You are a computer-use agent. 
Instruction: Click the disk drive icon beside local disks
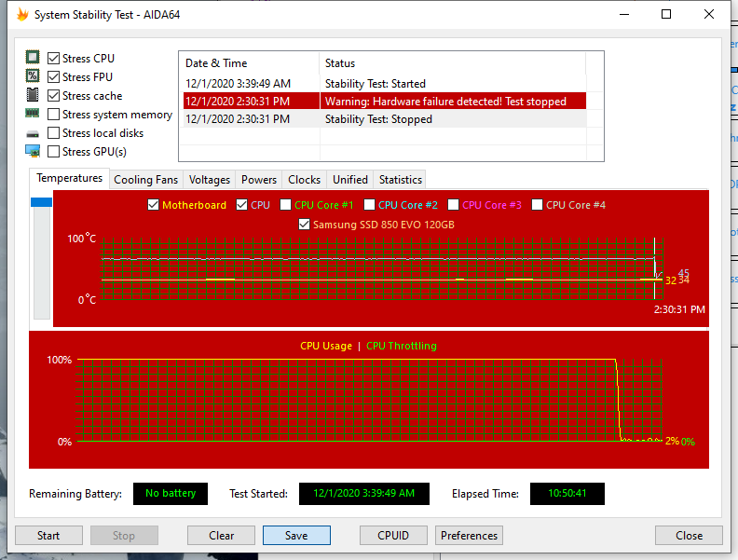33,134
